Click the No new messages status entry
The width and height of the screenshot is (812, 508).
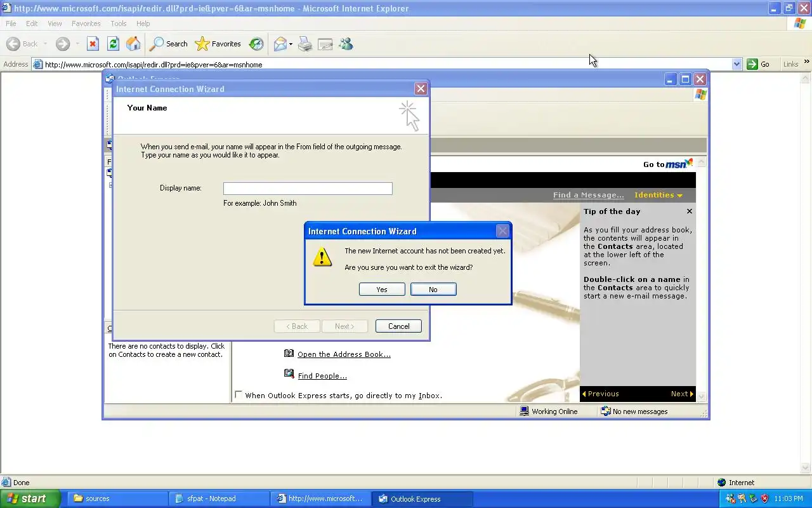[x=634, y=411]
